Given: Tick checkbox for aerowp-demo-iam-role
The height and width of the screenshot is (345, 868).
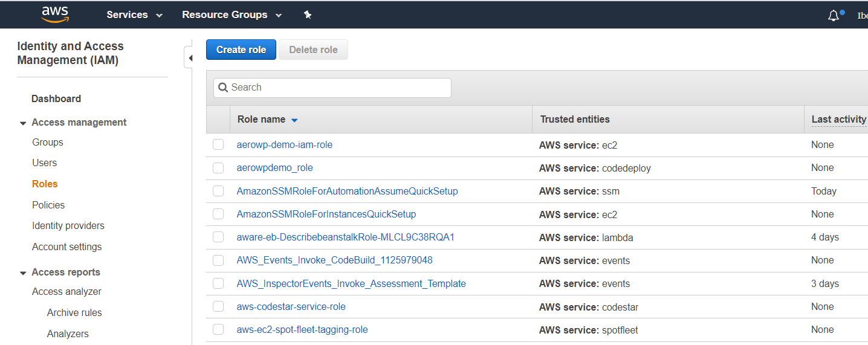Looking at the screenshot, I should (218, 145).
